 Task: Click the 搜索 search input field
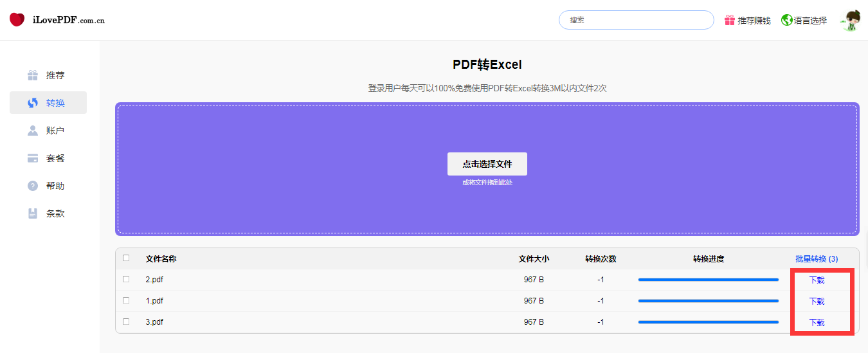636,20
